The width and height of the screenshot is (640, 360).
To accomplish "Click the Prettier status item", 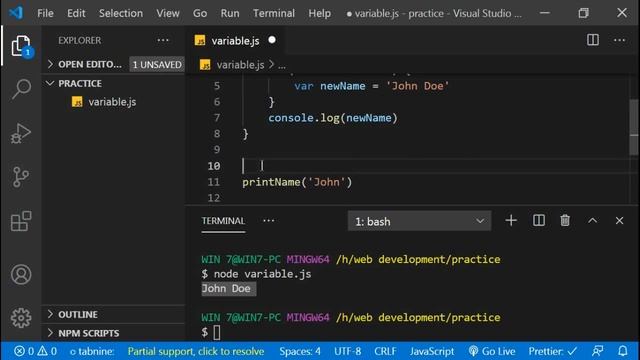I will click(x=553, y=351).
